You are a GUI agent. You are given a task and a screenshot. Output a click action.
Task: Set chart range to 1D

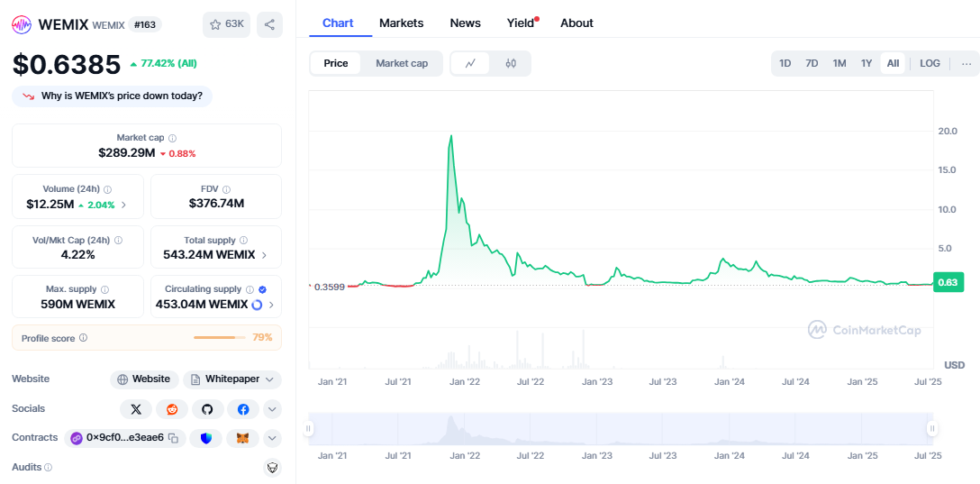point(785,63)
